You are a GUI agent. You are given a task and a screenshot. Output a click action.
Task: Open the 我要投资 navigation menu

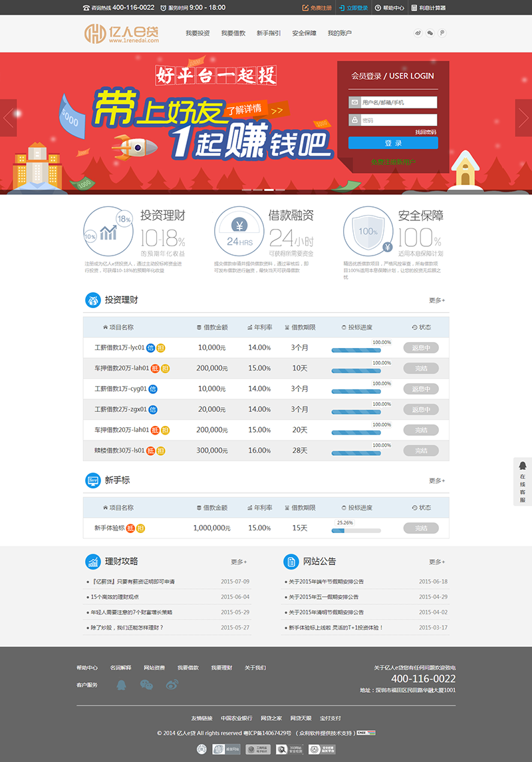198,33
